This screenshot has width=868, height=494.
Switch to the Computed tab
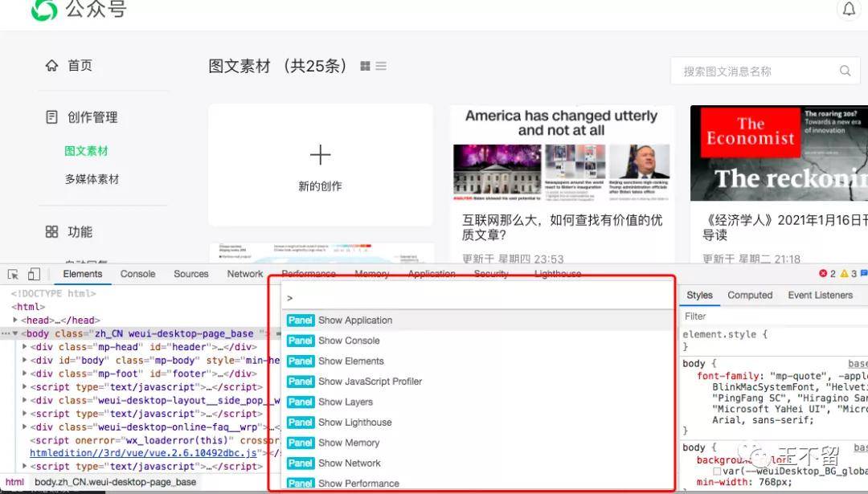750,296
